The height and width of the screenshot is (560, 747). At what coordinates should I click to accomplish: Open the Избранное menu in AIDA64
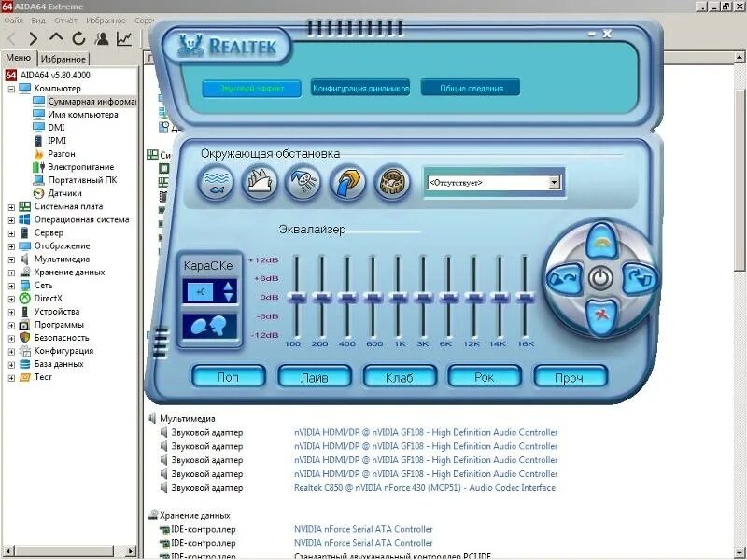click(106, 21)
